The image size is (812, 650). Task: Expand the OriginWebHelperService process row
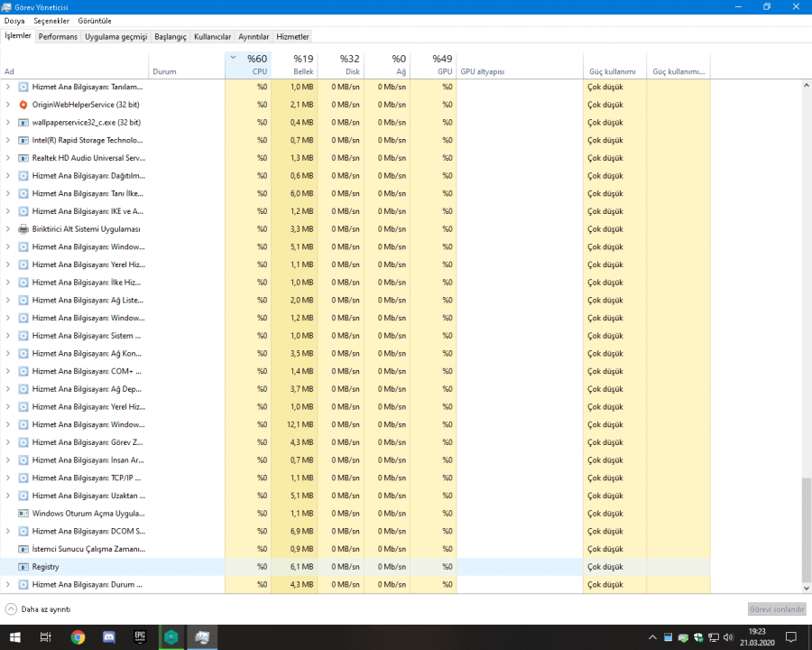8,105
